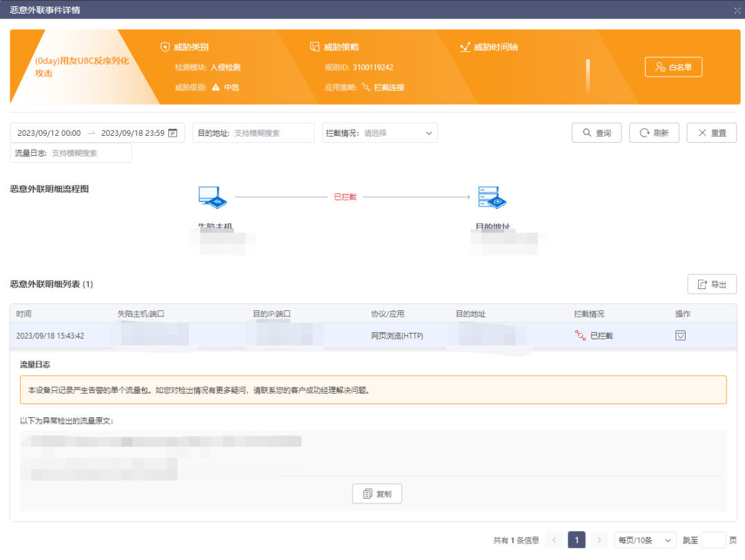This screenshot has height=560, width=745.
Task: Click the 操作 column header
Action: click(683, 314)
